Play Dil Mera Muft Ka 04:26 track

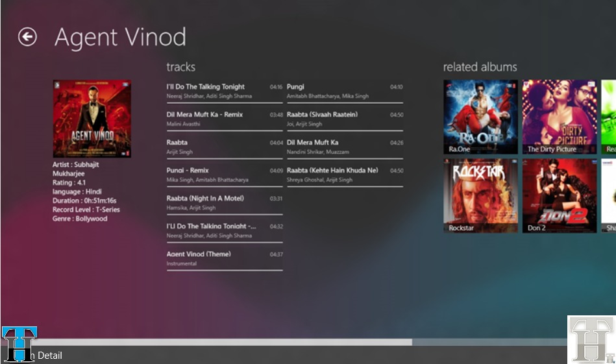(x=345, y=147)
